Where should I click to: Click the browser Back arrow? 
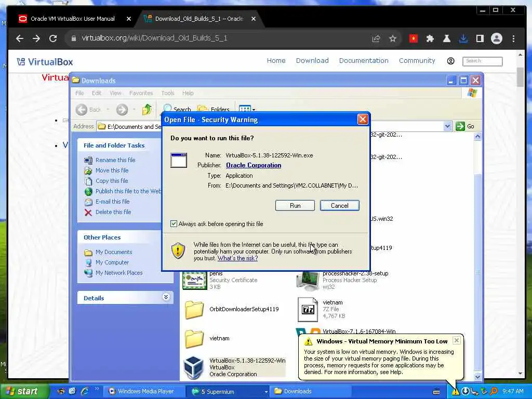pos(20,38)
